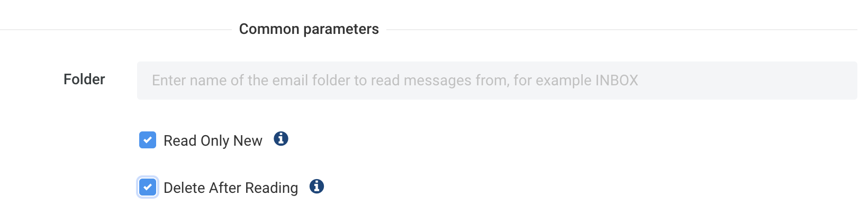Click the blue checkmark beside Read Only New

tap(148, 140)
